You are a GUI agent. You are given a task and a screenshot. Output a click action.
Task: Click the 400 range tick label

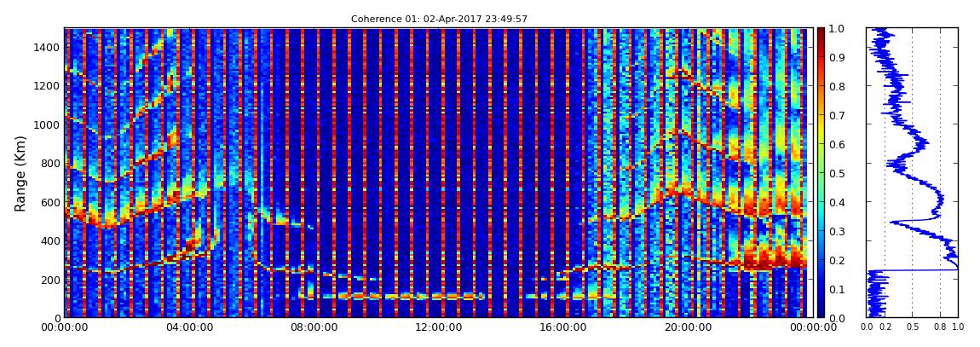50,240
